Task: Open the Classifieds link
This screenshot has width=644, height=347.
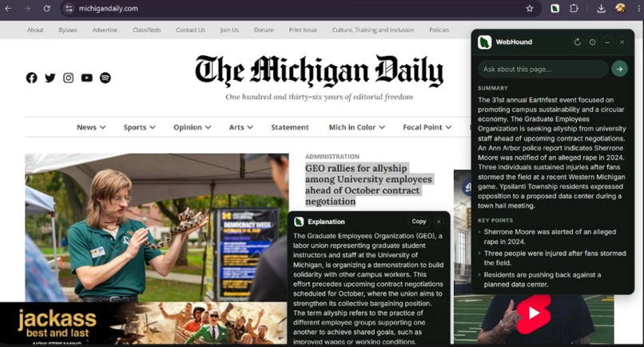Action: pyautogui.click(x=147, y=30)
